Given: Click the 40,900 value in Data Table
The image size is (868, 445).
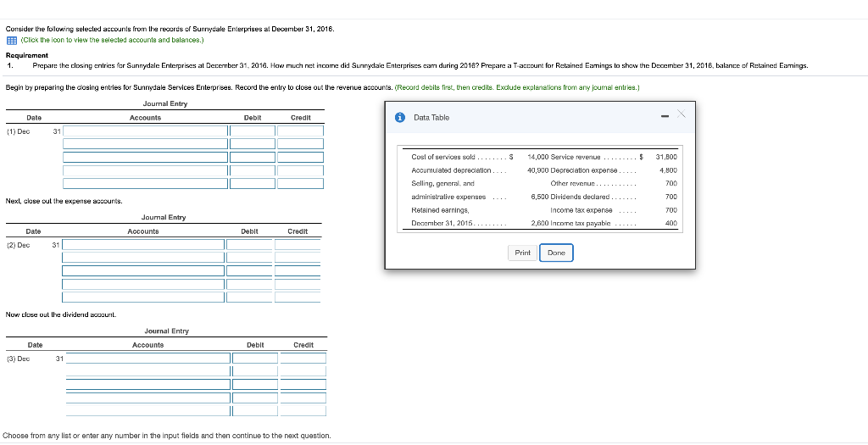Looking at the screenshot, I should [x=538, y=170].
